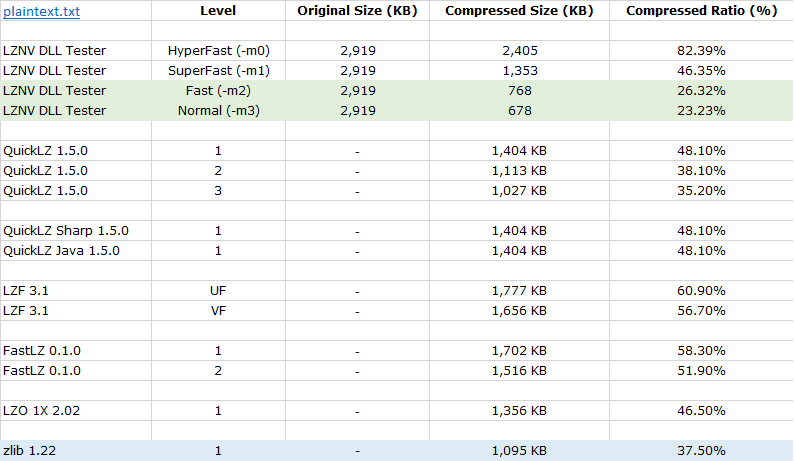Click the 1,702 KB compressed size cell

point(519,350)
